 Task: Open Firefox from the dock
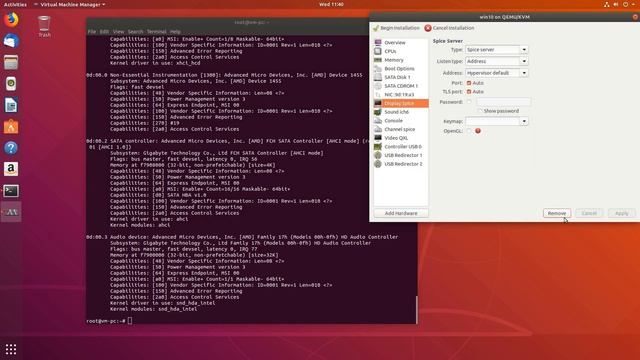point(11,20)
